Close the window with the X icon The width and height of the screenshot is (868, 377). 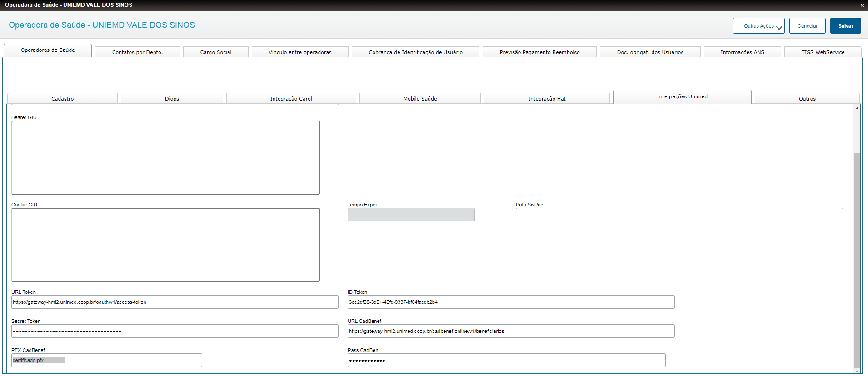862,5
